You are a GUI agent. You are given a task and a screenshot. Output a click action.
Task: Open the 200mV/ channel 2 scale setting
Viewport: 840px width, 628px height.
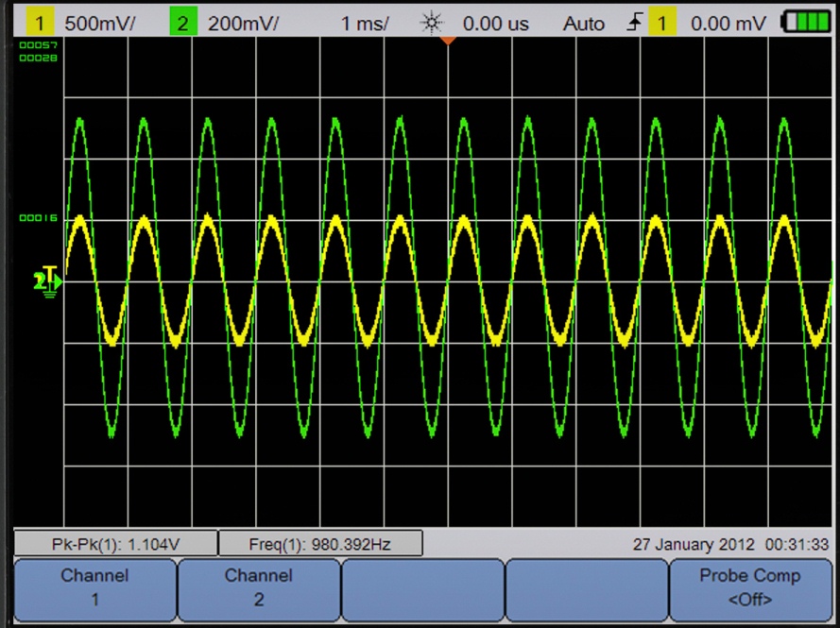coord(243,25)
